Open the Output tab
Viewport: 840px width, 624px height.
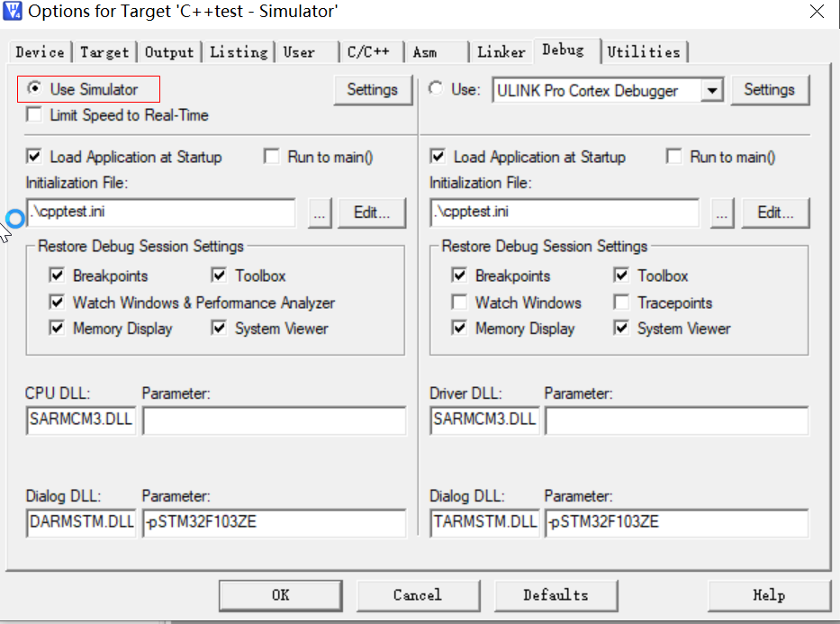[169, 52]
